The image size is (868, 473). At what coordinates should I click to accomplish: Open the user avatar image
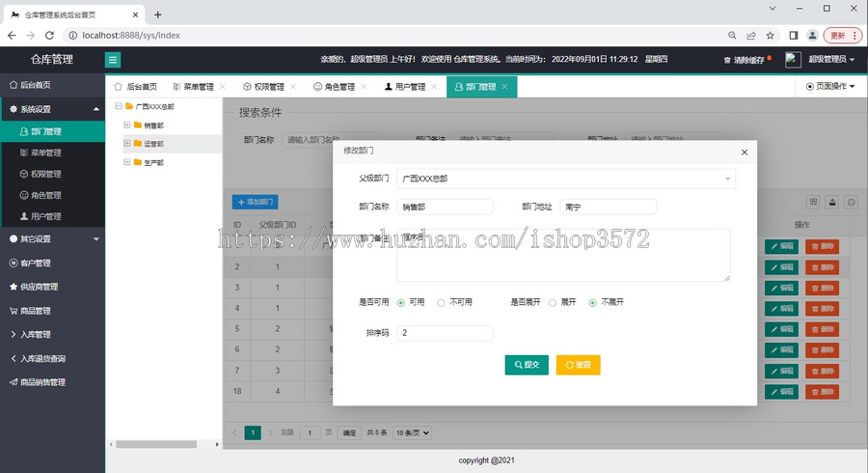(x=793, y=59)
